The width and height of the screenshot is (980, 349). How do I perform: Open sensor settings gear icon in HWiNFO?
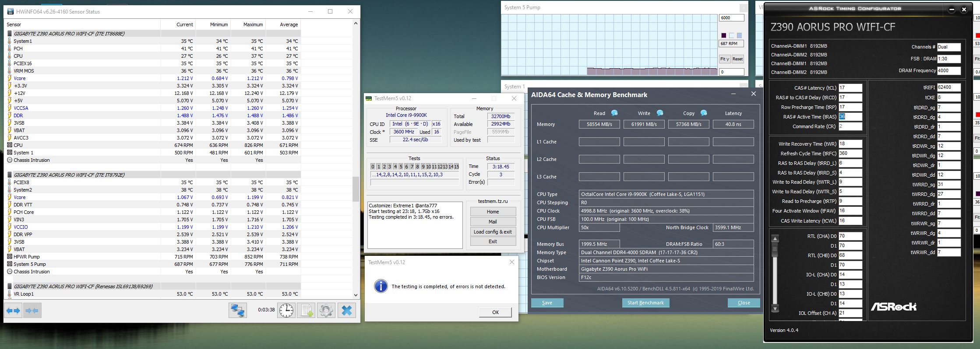pos(326,311)
